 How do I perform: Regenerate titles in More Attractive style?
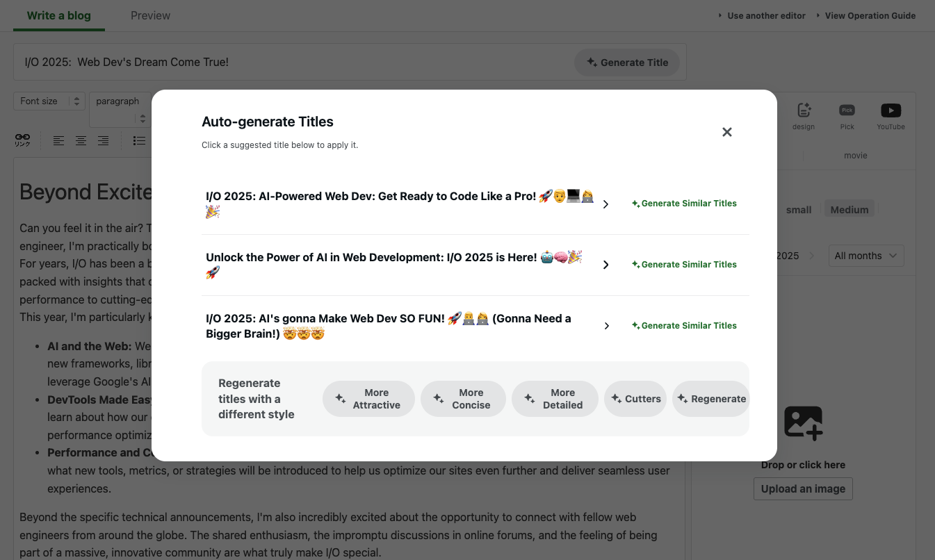[368, 399]
